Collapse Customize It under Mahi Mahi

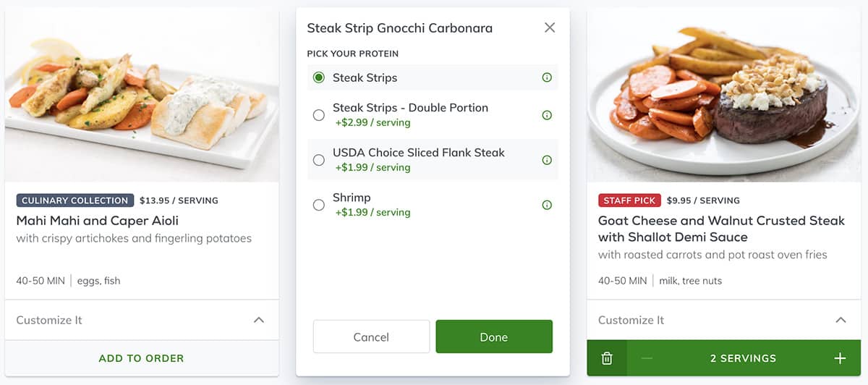(258, 320)
